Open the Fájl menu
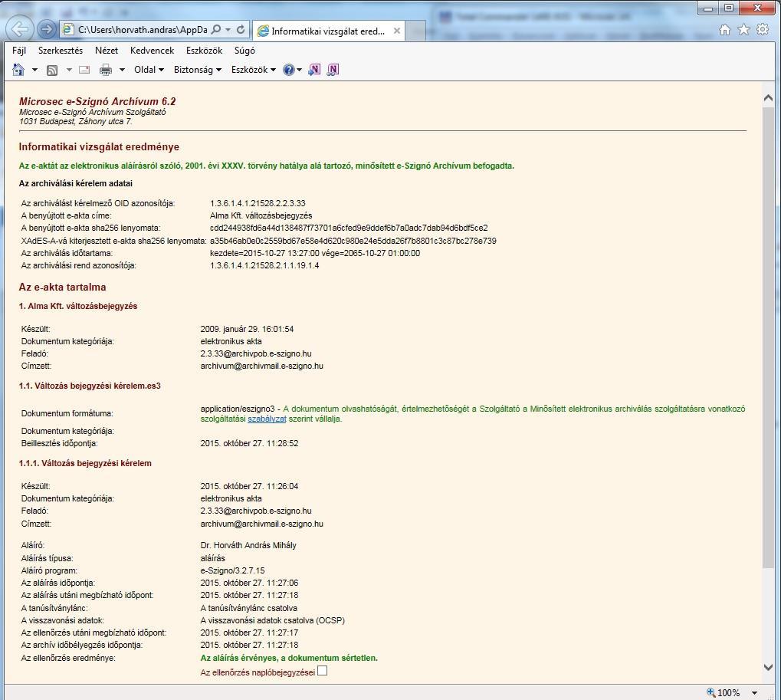 coord(19,51)
